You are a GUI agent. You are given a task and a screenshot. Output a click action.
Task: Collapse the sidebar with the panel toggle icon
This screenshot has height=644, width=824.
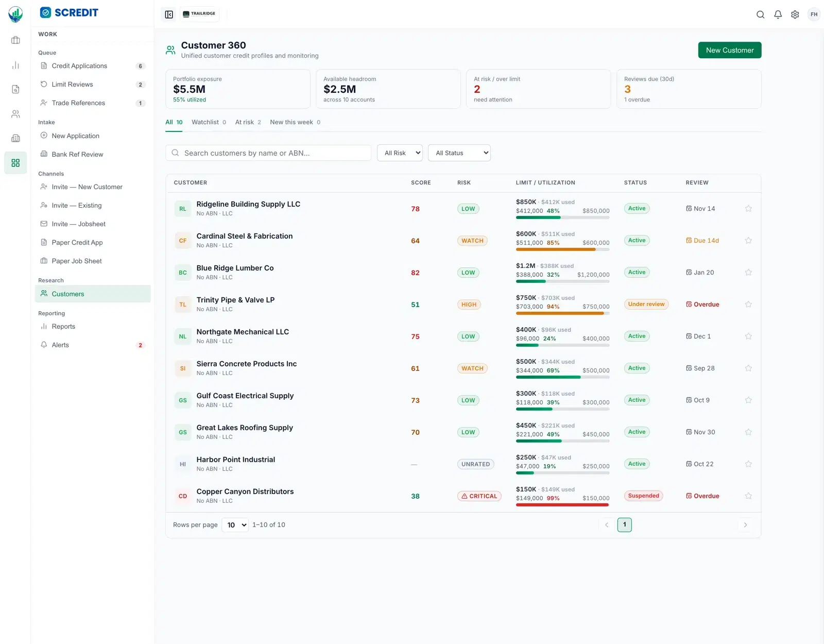[x=169, y=14]
